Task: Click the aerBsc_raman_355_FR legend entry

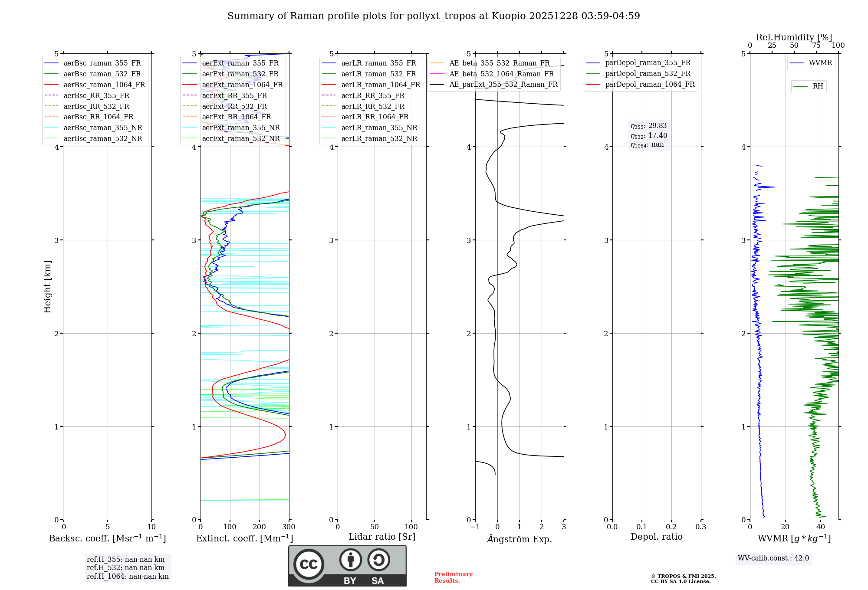Action: (x=102, y=63)
